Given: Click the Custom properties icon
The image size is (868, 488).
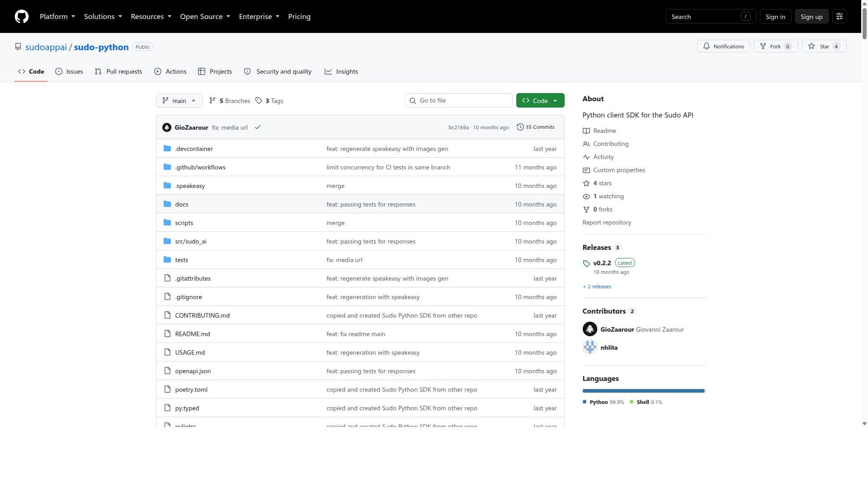Looking at the screenshot, I should click(586, 170).
